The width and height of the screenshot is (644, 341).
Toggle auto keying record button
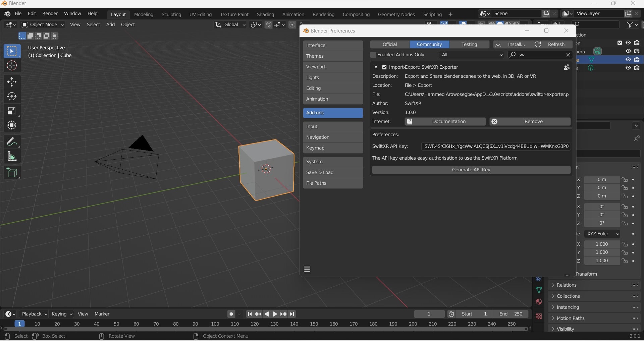[231, 314]
